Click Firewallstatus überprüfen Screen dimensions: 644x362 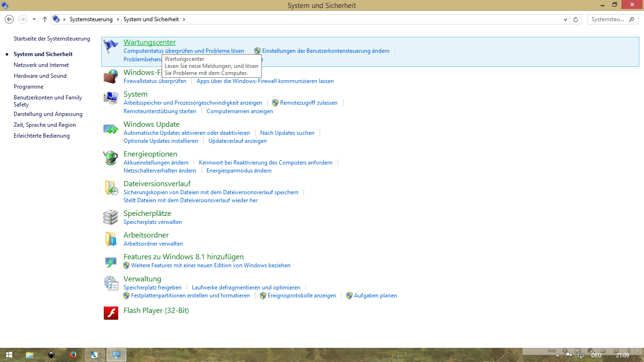[x=155, y=81]
